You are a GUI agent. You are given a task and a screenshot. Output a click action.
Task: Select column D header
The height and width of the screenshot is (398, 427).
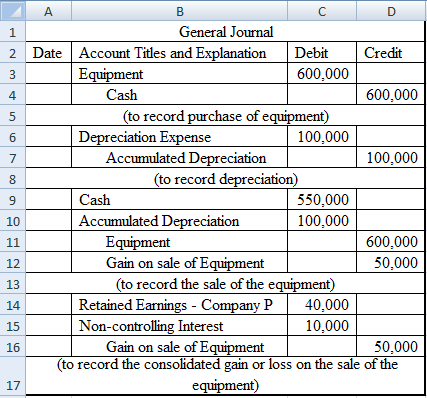pyautogui.click(x=391, y=11)
